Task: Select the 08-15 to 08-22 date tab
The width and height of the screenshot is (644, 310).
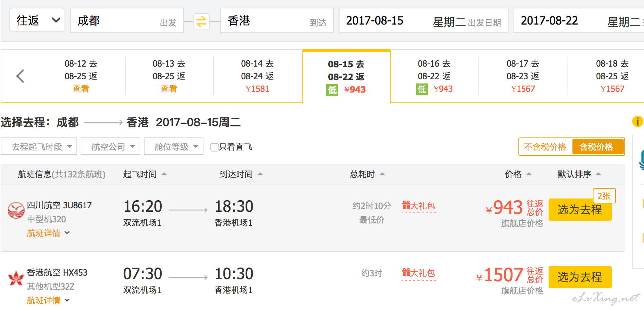Action: click(x=347, y=77)
